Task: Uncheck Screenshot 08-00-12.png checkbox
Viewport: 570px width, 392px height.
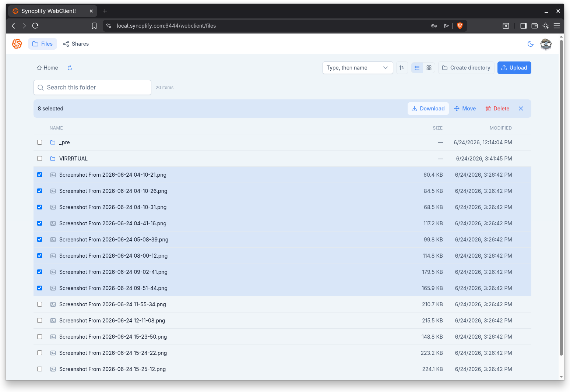Action: (x=40, y=256)
